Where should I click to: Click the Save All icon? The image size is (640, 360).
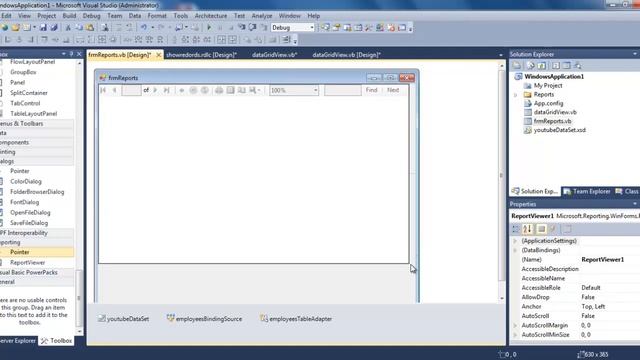[x=53, y=27]
